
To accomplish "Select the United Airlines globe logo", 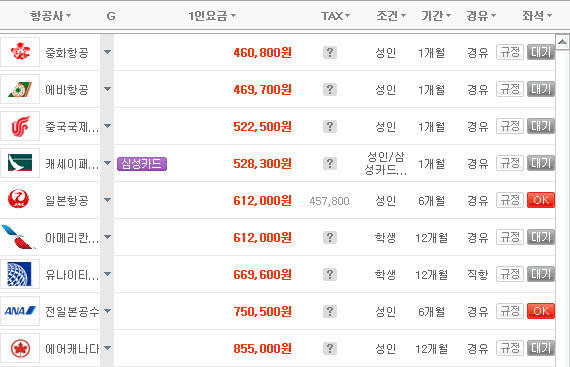I will pyautogui.click(x=20, y=274).
